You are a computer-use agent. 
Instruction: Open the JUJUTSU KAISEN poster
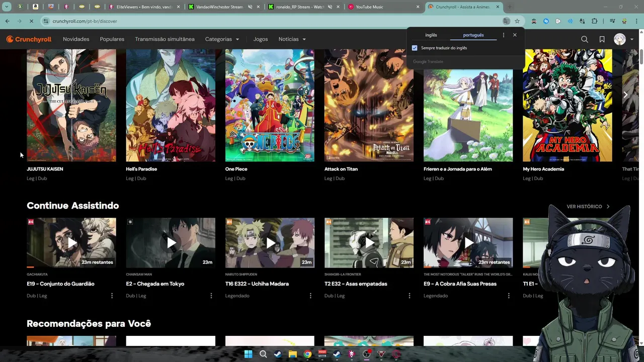point(71,106)
